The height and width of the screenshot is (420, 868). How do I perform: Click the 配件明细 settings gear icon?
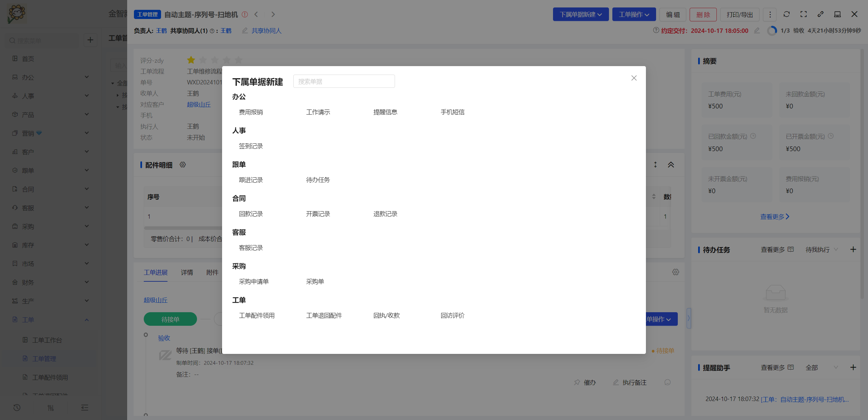(x=183, y=165)
